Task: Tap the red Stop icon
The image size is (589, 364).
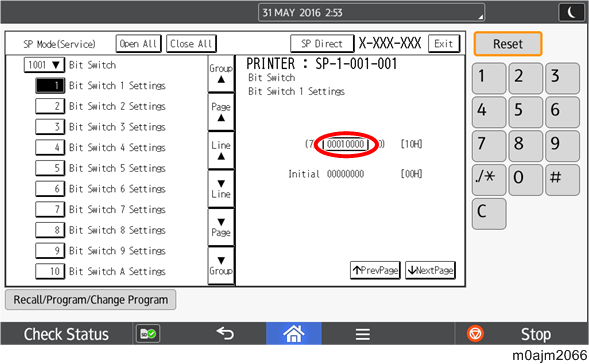Action: tap(475, 334)
